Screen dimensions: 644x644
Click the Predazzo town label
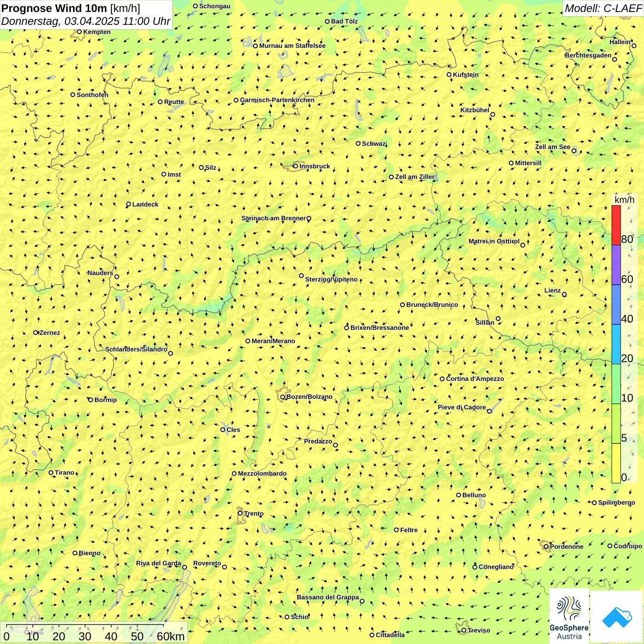[318, 441]
